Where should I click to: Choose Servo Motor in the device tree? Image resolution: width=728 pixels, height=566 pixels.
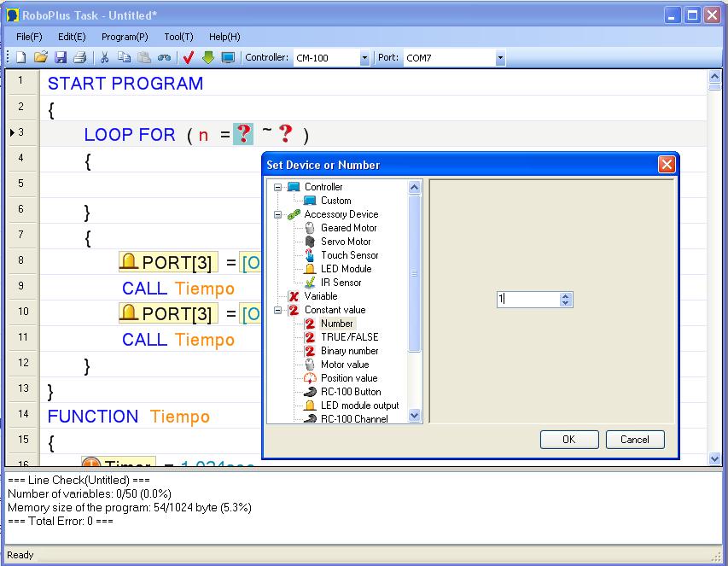[346, 242]
